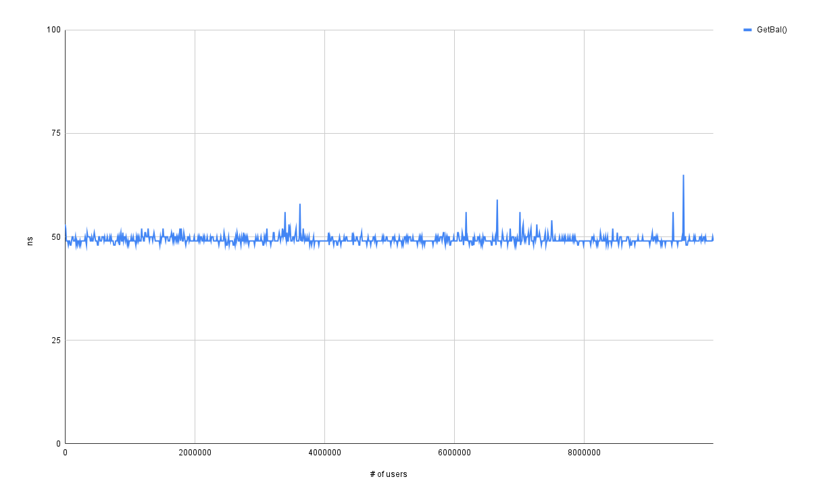The height and width of the screenshot is (504, 815).
Task: Click the start of the line at 0 users
Action: 66,226
